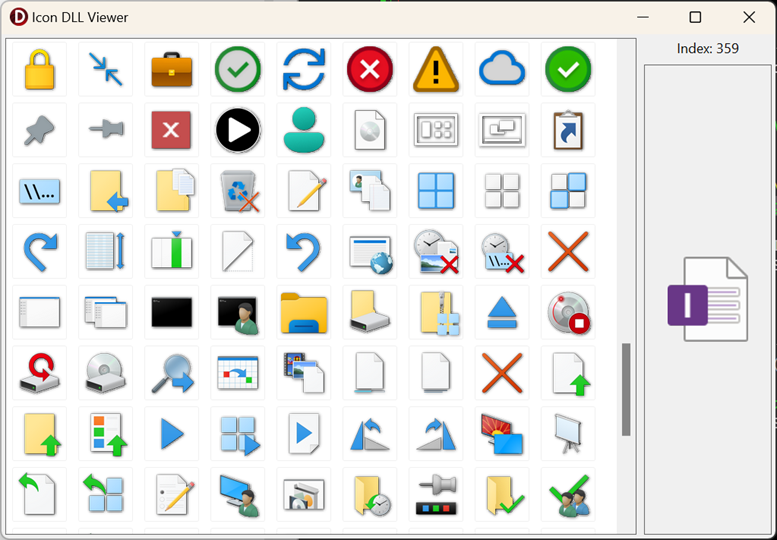Choose the pushpin above colored taskbar icon
777x540 pixels.
(x=436, y=495)
